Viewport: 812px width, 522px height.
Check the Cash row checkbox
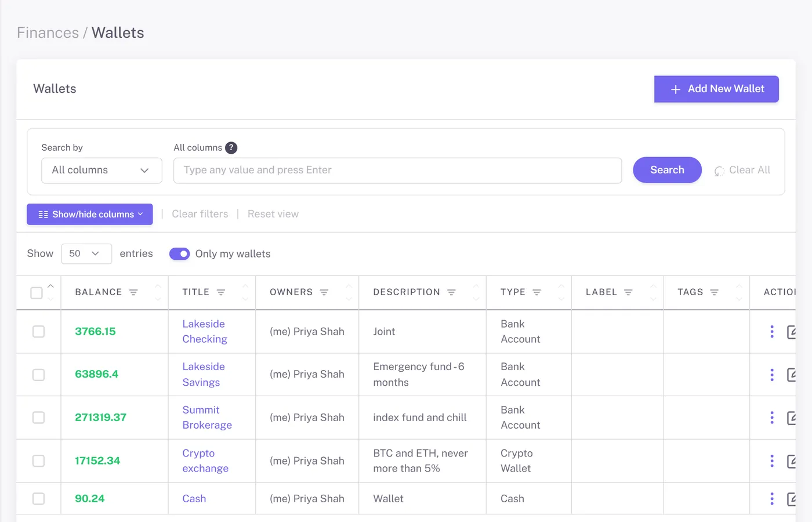tap(38, 499)
